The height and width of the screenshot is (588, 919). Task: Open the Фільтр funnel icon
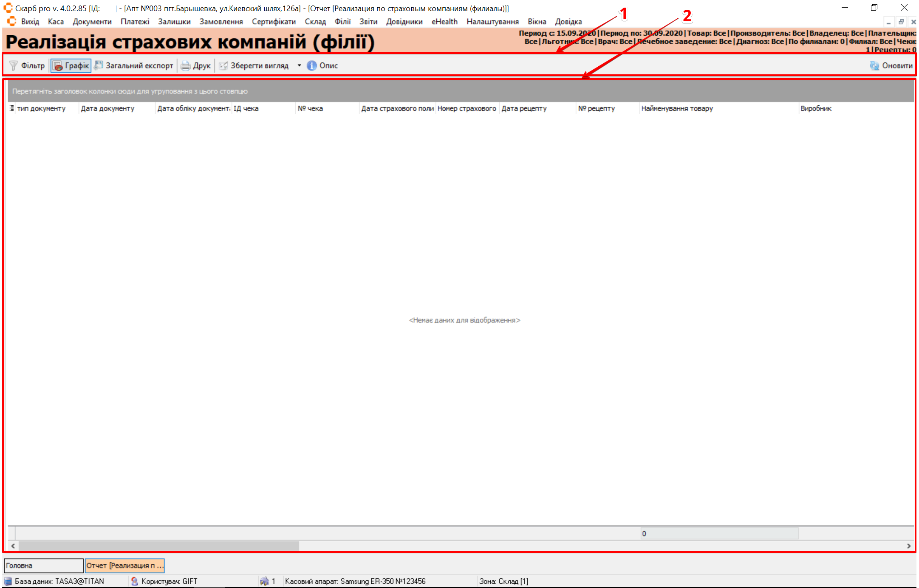14,65
